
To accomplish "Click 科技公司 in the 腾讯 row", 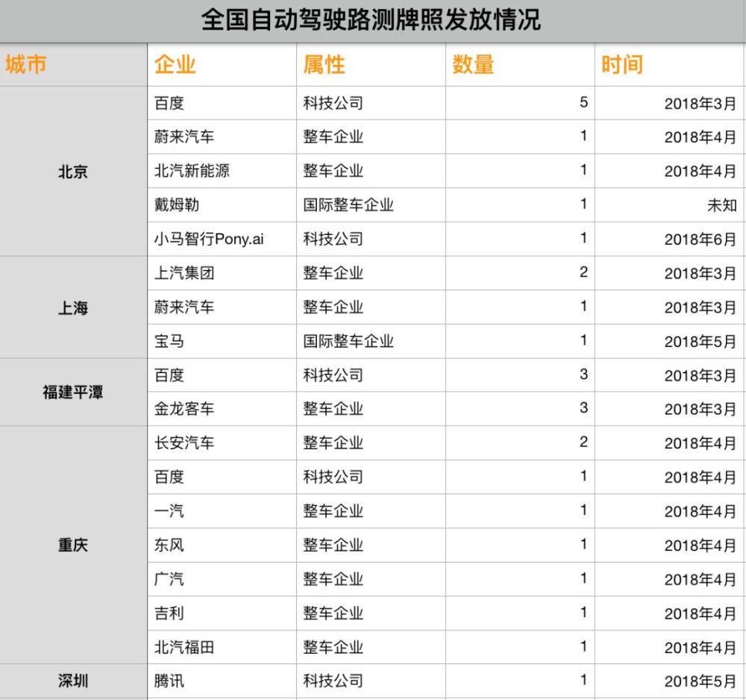I will (333, 681).
